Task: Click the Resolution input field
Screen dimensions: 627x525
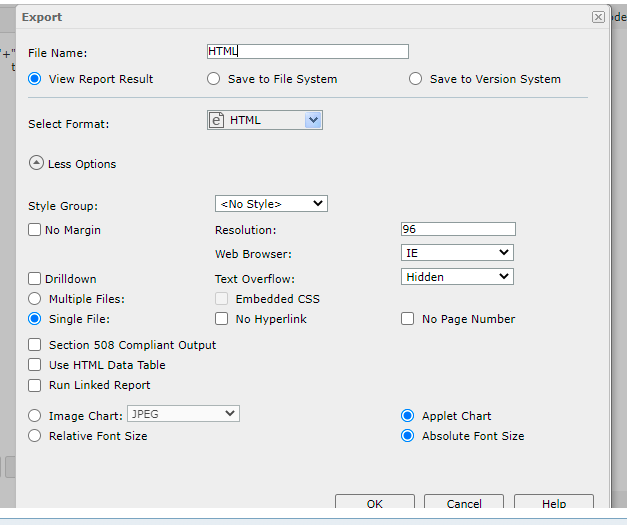Action: click(x=458, y=229)
